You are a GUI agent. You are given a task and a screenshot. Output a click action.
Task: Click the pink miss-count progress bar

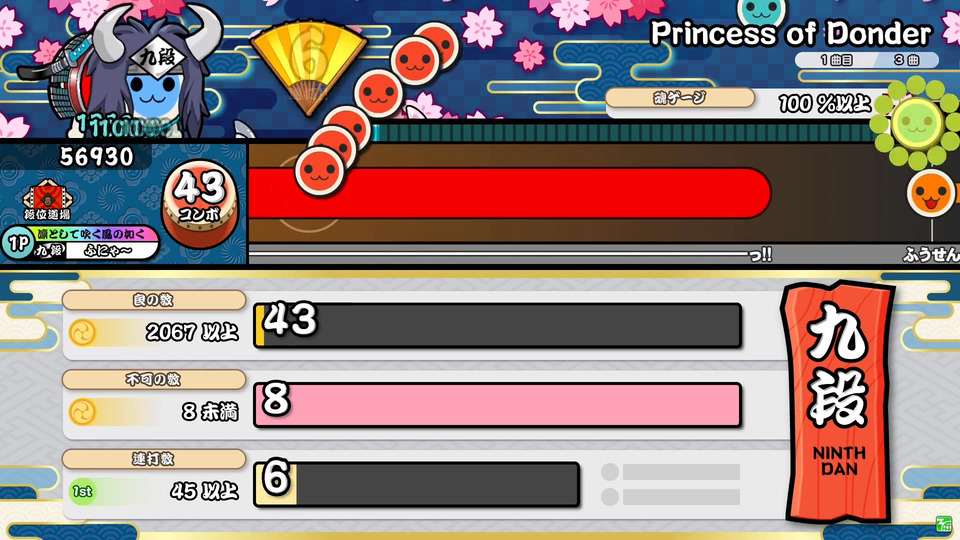[497, 405]
